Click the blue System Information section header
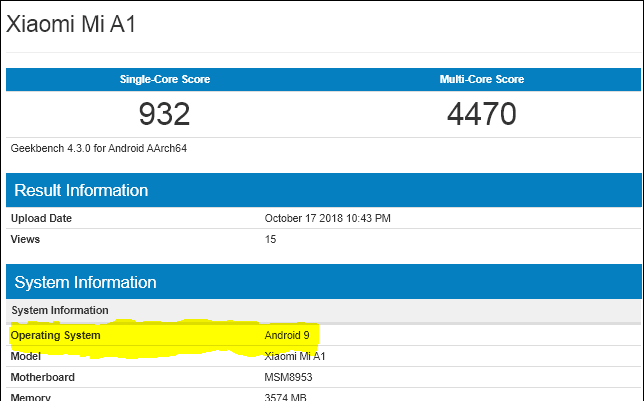 pos(324,282)
